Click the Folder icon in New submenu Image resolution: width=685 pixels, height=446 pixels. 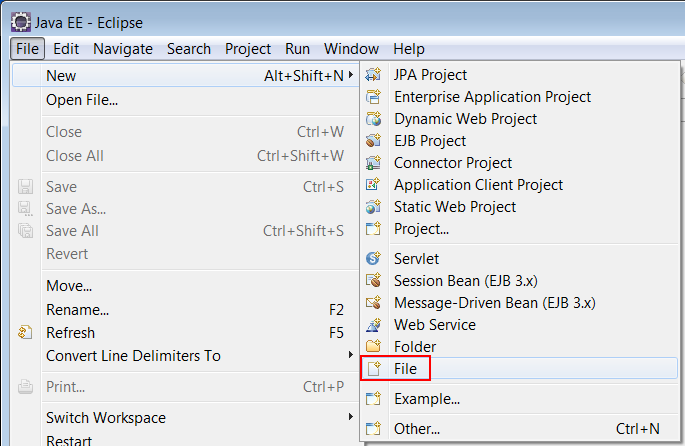pyautogui.click(x=374, y=346)
